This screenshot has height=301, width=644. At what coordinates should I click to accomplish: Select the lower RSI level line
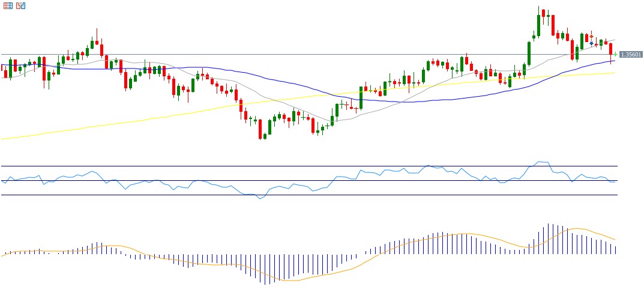point(180,195)
